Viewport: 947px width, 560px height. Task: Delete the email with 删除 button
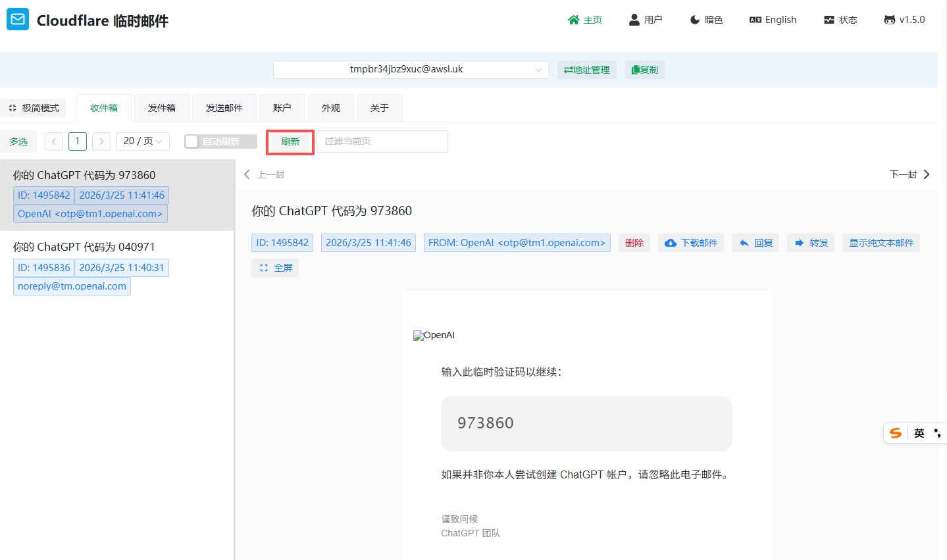(x=634, y=243)
